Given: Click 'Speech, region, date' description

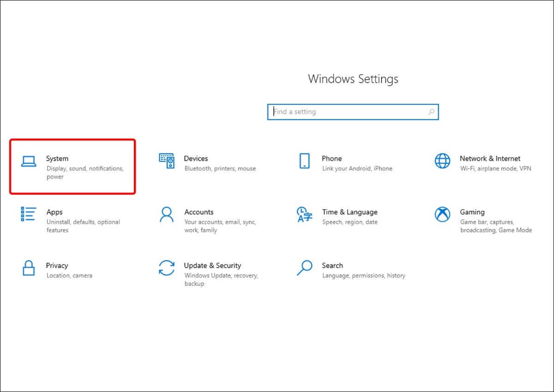Looking at the screenshot, I should coord(350,222).
